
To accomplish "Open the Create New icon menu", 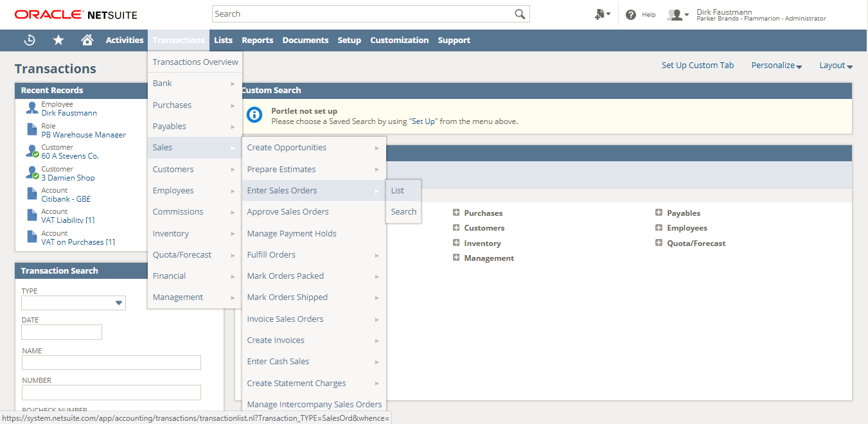I will point(603,14).
